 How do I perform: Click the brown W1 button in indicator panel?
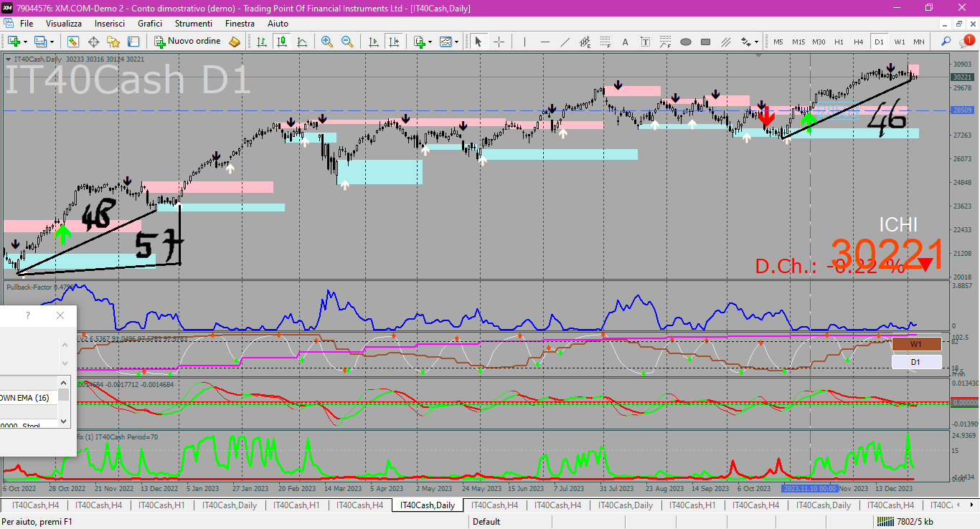916,344
